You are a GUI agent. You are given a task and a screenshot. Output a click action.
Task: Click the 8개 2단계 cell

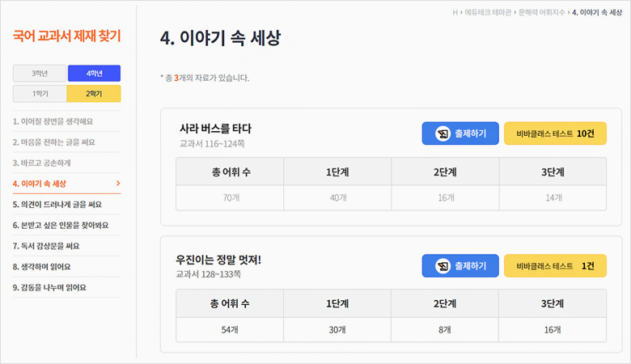pyautogui.click(x=445, y=330)
